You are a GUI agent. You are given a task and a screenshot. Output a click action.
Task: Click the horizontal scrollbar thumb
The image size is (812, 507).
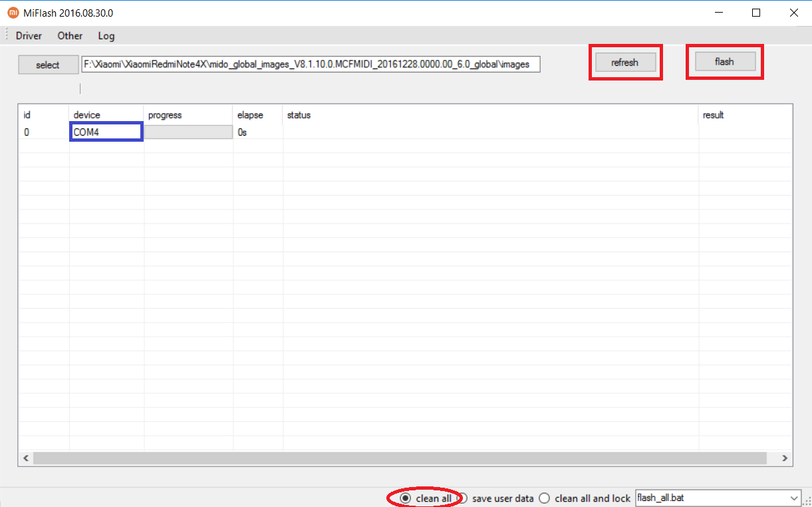[400, 458]
